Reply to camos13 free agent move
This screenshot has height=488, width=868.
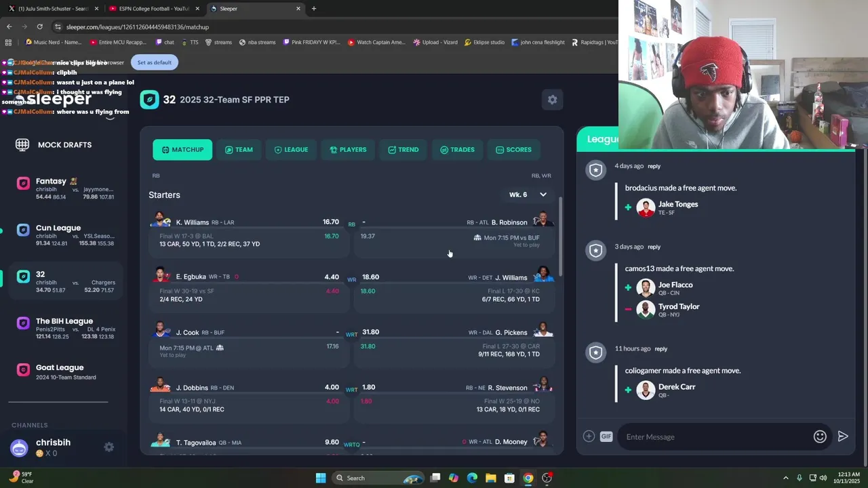654,247
